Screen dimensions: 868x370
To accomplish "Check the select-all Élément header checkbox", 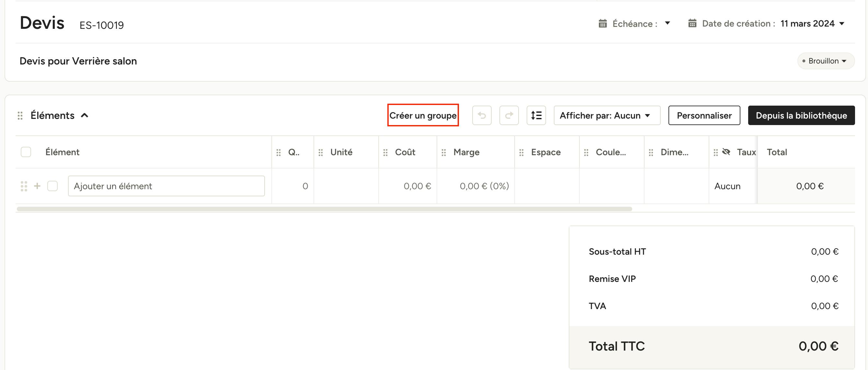I will click(26, 152).
